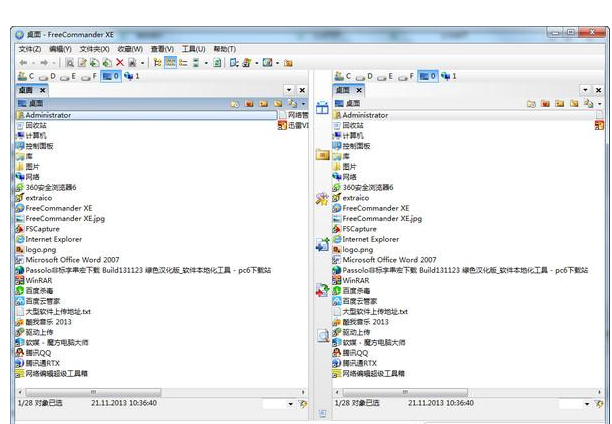Select drive E in the left panel drive bar

click(68, 76)
